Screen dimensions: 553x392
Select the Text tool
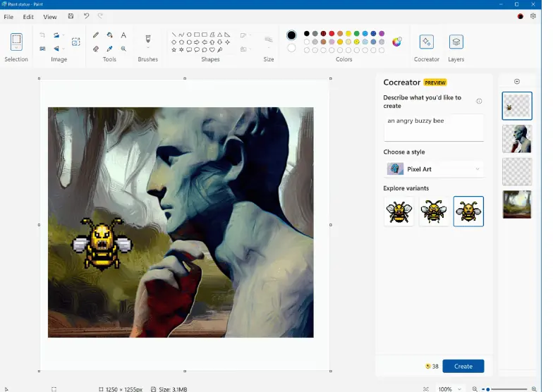tap(123, 35)
